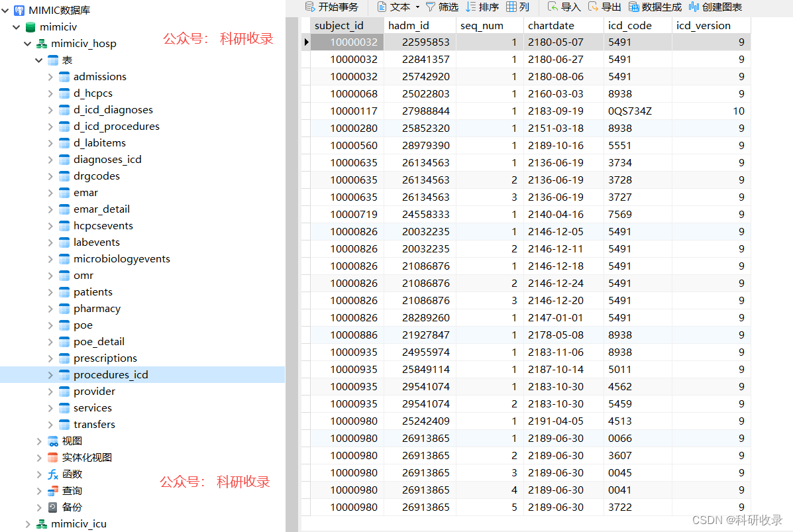This screenshot has height=532, width=793.
Task: Click hadm_id cell 25849114
Action: (420, 369)
